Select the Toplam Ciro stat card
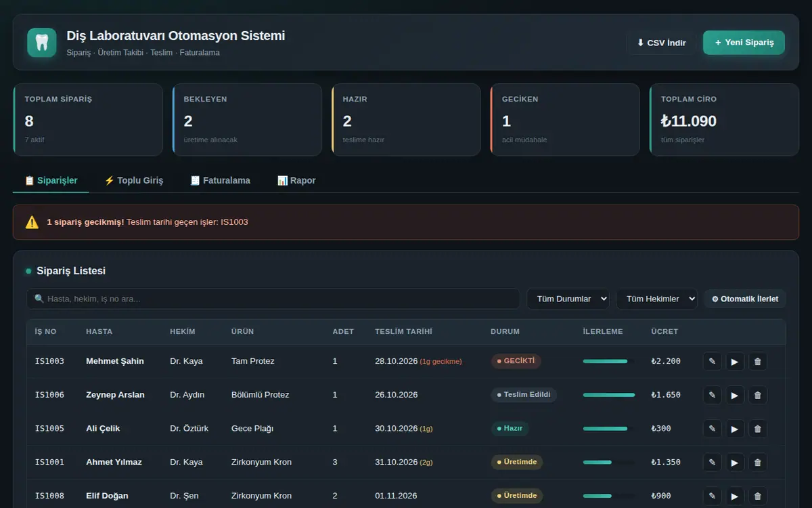 pos(724,120)
